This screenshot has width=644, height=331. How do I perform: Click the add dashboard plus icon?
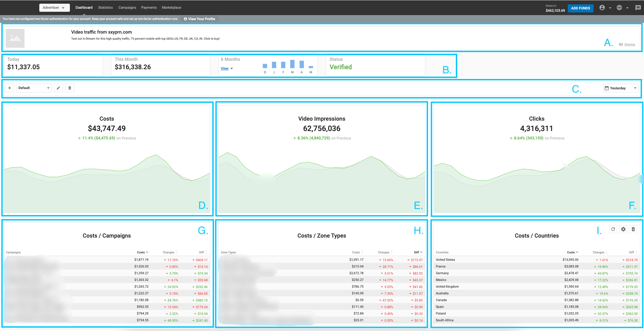tap(9, 88)
